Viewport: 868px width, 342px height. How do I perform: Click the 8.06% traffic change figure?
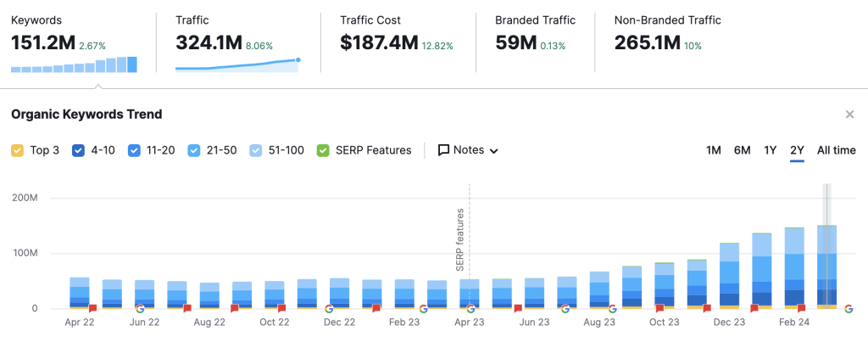[x=259, y=46]
